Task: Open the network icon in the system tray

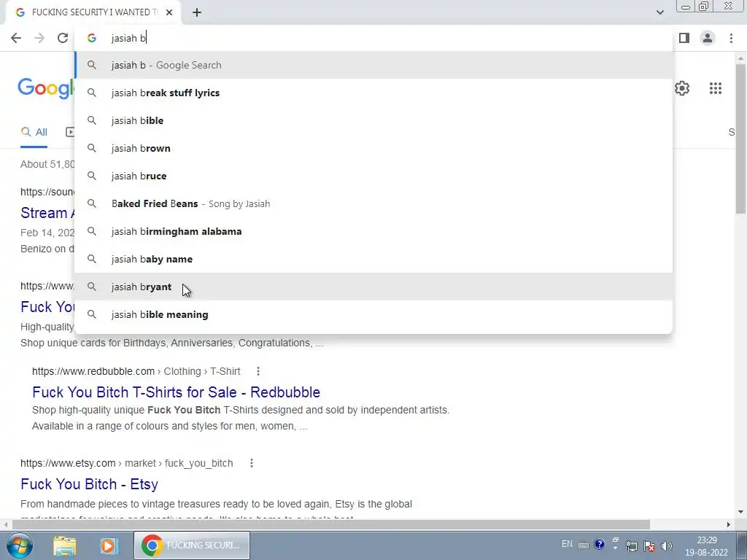Action: (x=632, y=545)
